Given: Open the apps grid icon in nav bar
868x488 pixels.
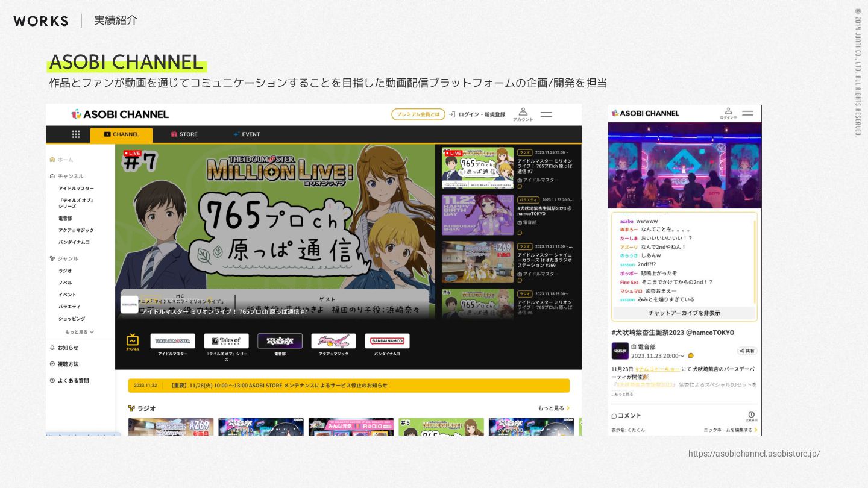Looking at the screenshot, I should pyautogui.click(x=76, y=134).
